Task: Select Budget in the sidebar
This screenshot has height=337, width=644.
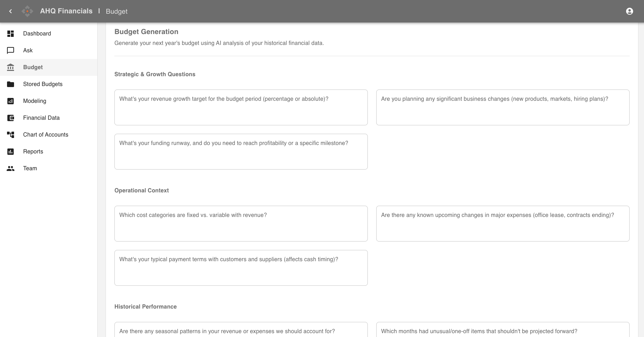Action: coord(33,67)
